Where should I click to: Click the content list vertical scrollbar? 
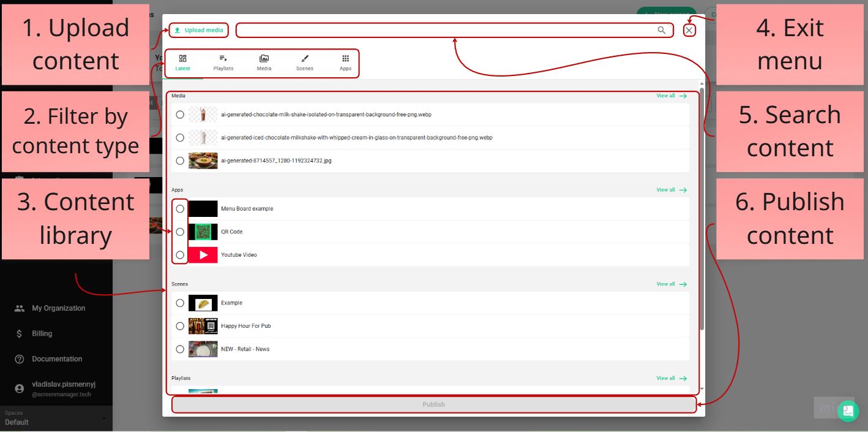tap(702, 208)
